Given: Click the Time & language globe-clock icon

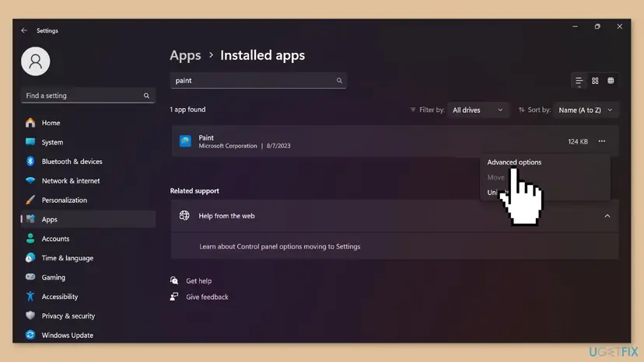Looking at the screenshot, I should (30, 258).
